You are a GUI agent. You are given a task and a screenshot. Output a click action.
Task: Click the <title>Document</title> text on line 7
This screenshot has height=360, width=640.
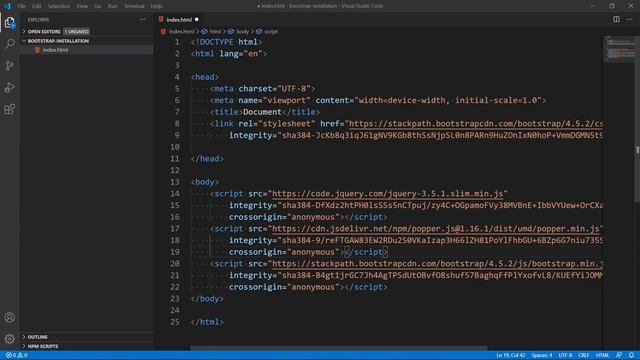pyautogui.click(x=265, y=112)
